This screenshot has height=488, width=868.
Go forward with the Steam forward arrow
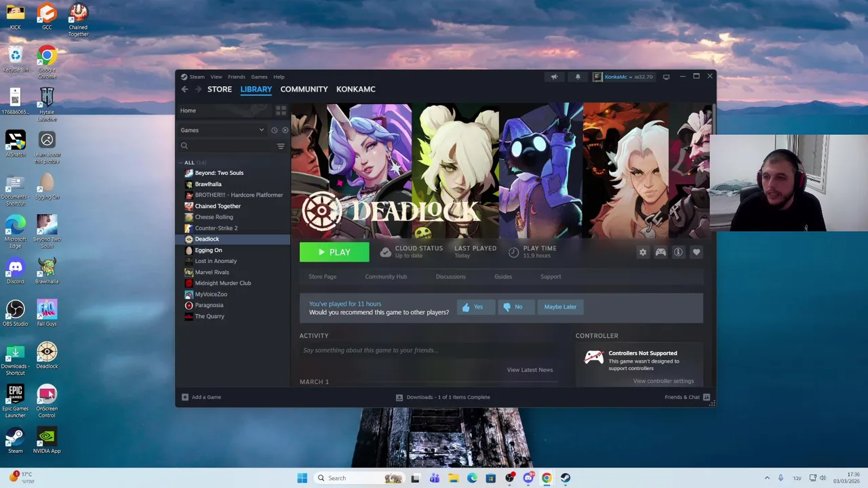(x=198, y=89)
